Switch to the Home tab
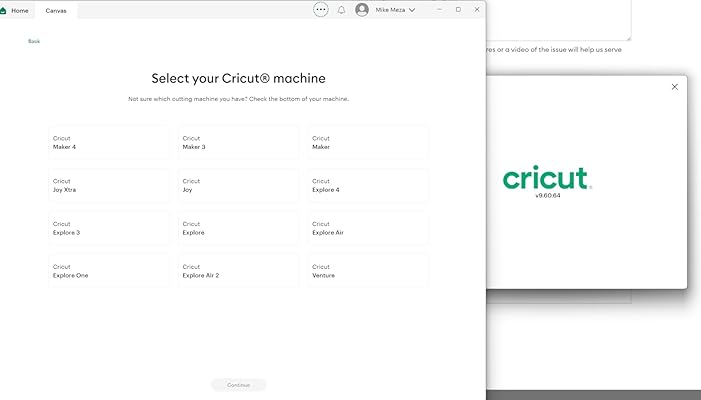This screenshot has height=400, width=701. [16, 10]
